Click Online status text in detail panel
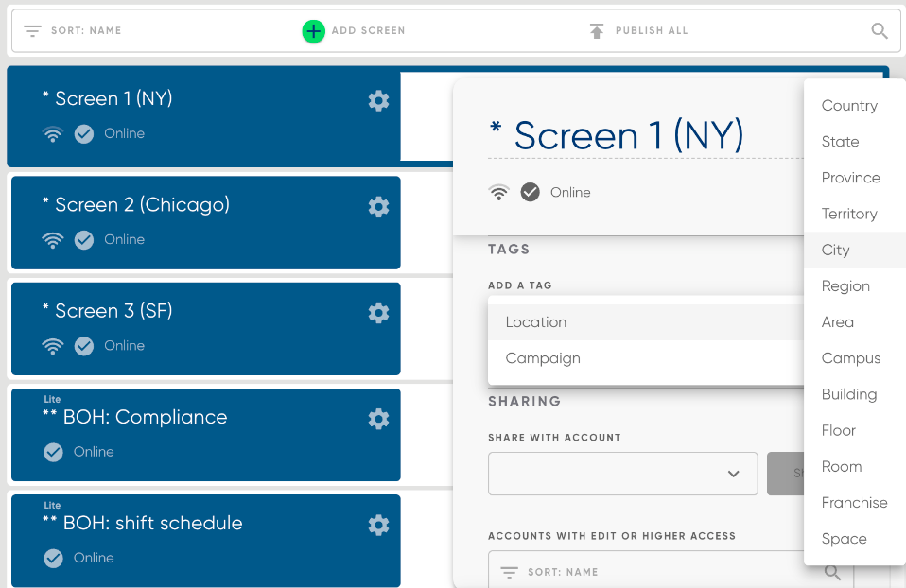 tap(570, 192)
